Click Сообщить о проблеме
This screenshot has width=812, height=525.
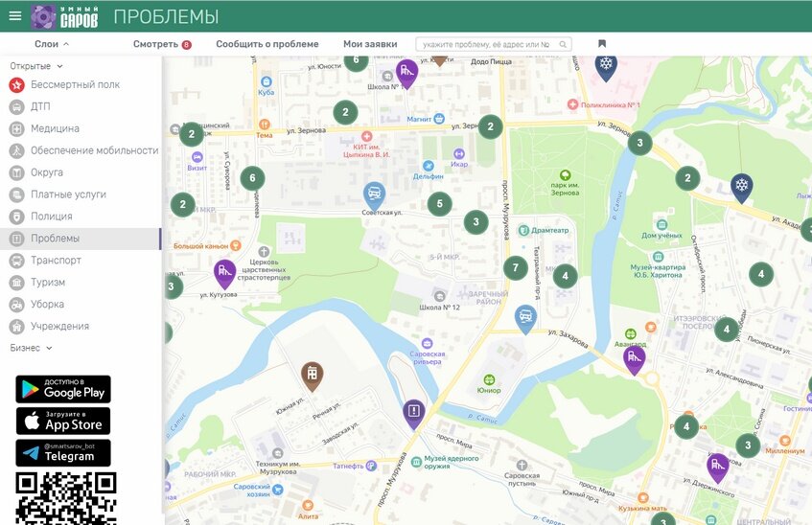coord(267,44)
